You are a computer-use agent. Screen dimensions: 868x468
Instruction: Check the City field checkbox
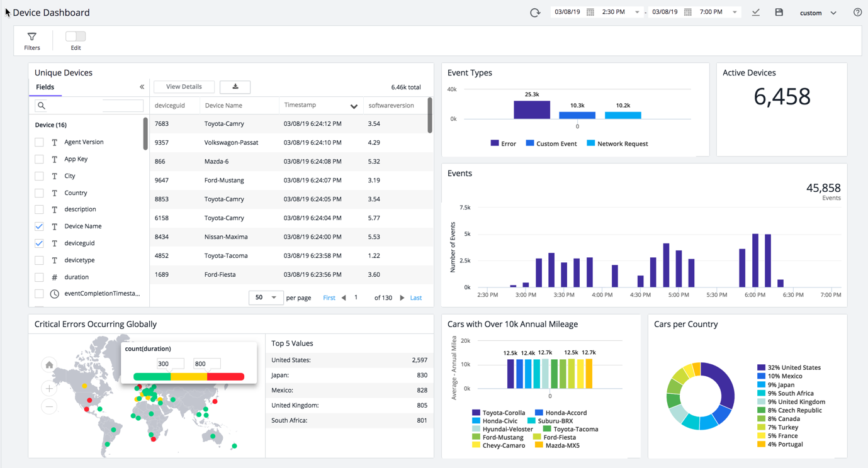point(39,176)
